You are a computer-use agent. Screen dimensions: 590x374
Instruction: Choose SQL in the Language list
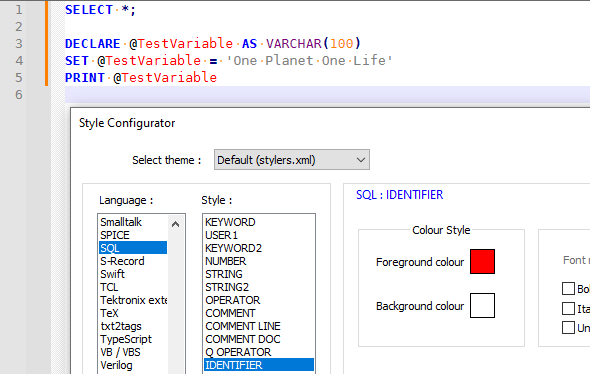132,248
